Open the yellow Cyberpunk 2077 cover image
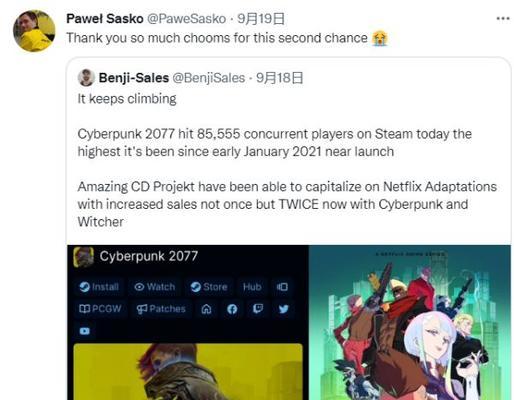The height and width of the screenshot is (400, 514). [x=188, y=372]
